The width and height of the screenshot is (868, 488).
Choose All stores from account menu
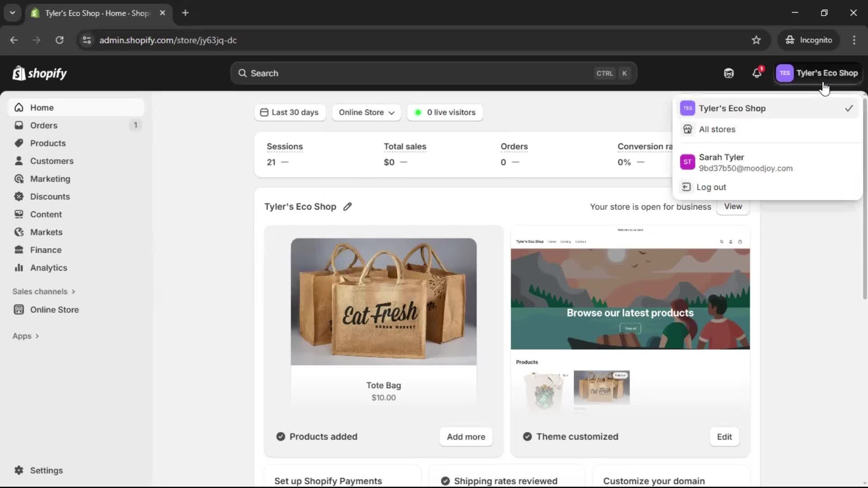(x=767, y=129)
